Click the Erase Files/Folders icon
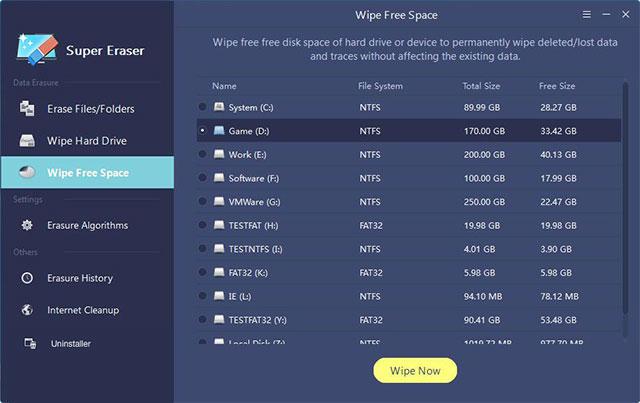The image size is (640, 403). (x=28, y=108)
